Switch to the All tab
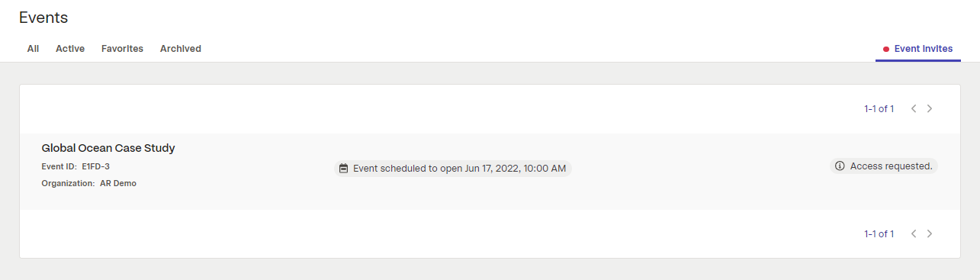980x280 pixels. pos(33,48)
